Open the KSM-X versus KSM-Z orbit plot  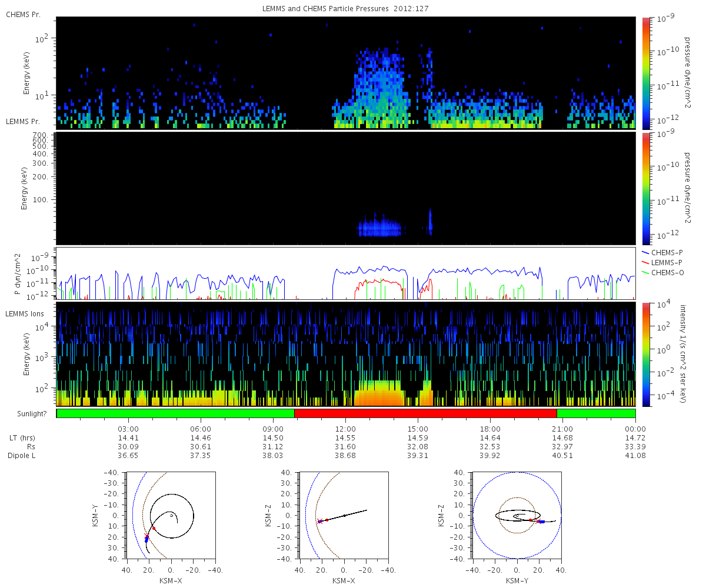point(344,515)
